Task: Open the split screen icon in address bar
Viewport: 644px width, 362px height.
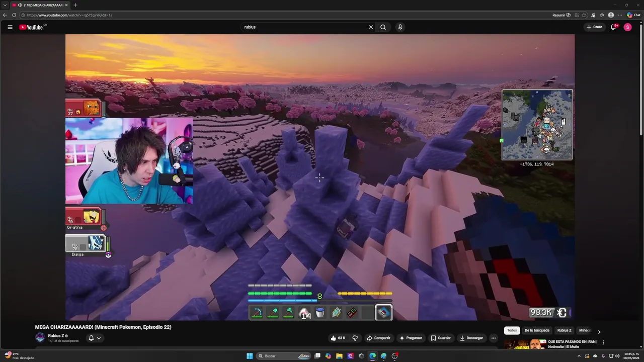Action: click(577, 15)
